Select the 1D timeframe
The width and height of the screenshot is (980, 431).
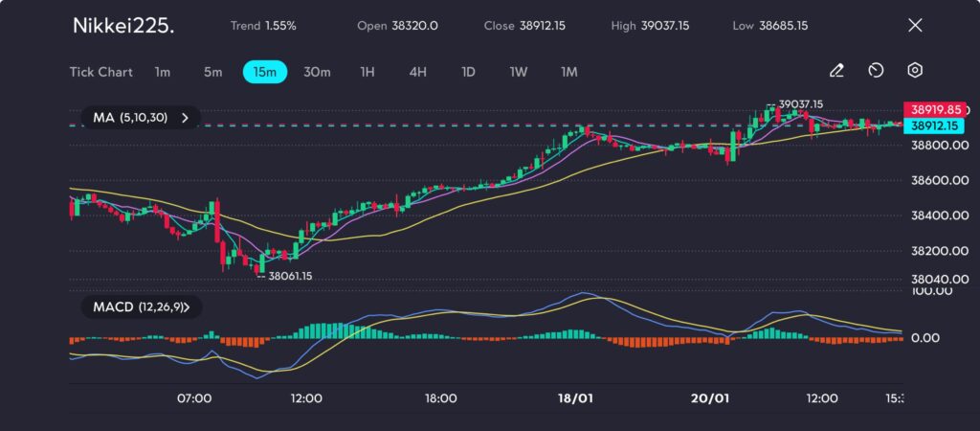(468, 72)
